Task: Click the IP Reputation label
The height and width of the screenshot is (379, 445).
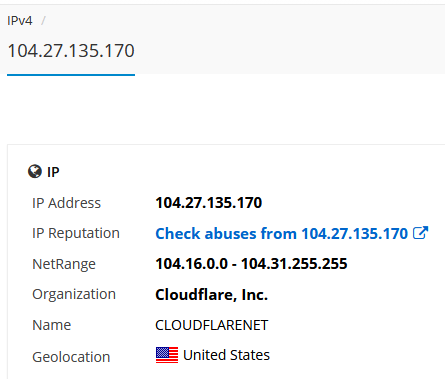Action: coord(76,233)
